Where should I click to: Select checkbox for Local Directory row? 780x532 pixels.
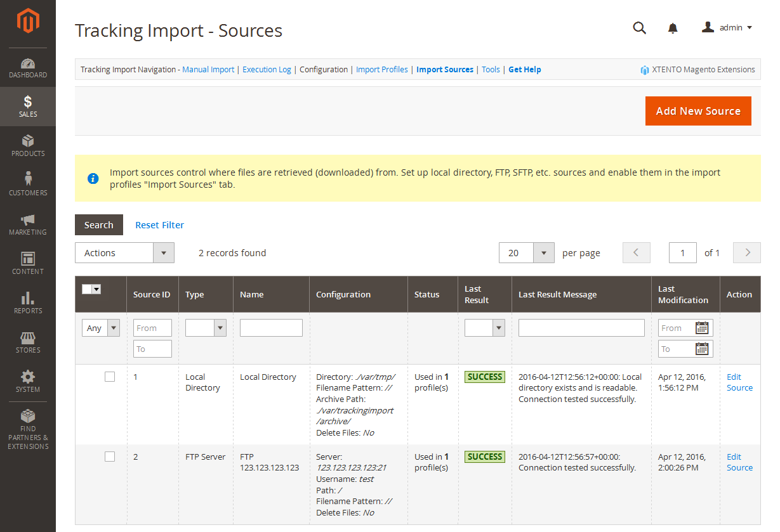point(110,377)
